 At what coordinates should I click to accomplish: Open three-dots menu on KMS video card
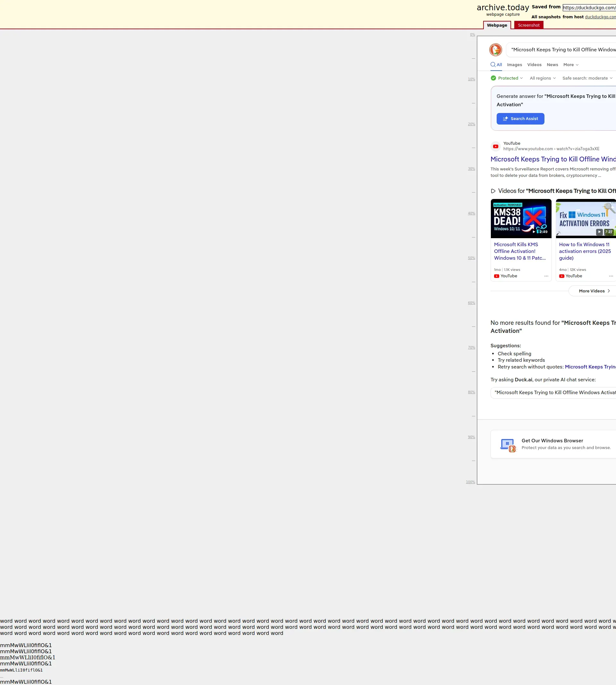tap(546, 276)
